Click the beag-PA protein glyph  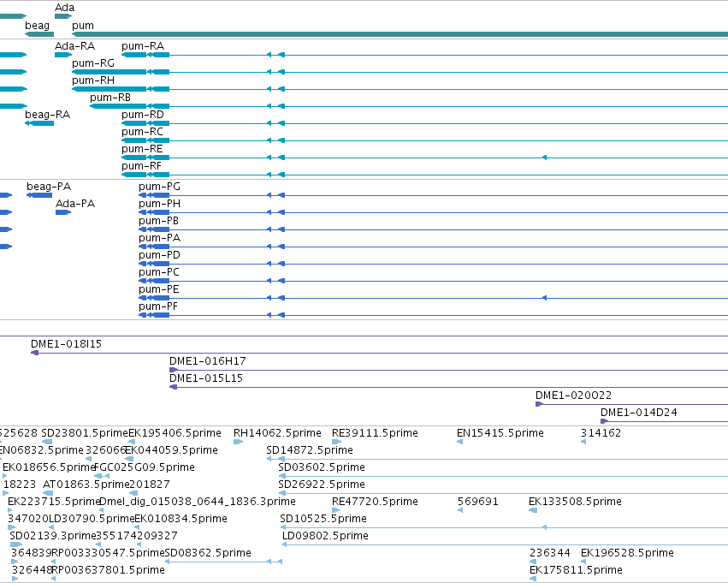[39, 195]
